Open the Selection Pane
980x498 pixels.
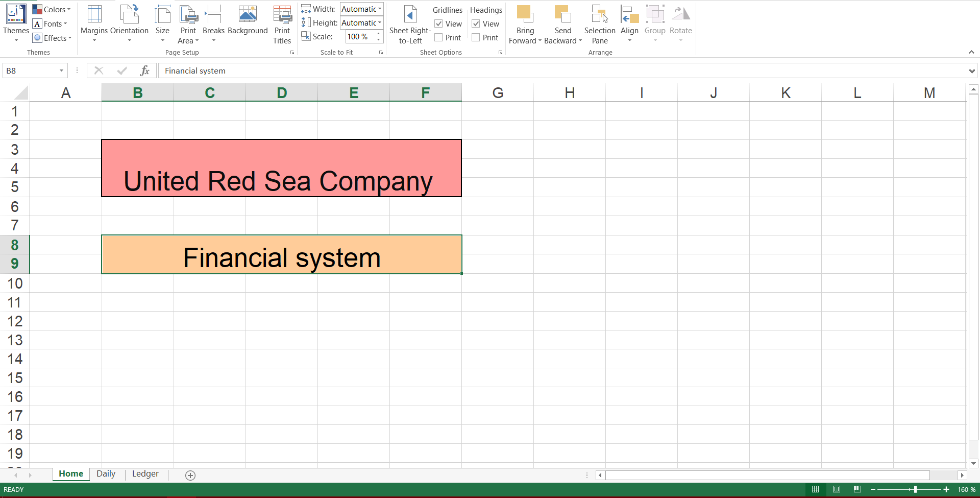(x=599, y=23)
